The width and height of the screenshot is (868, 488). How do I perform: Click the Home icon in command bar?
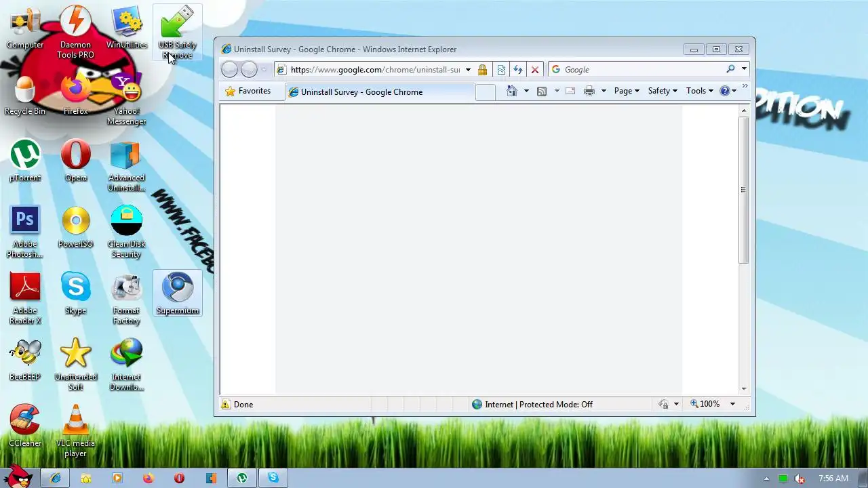coord(512,91)
